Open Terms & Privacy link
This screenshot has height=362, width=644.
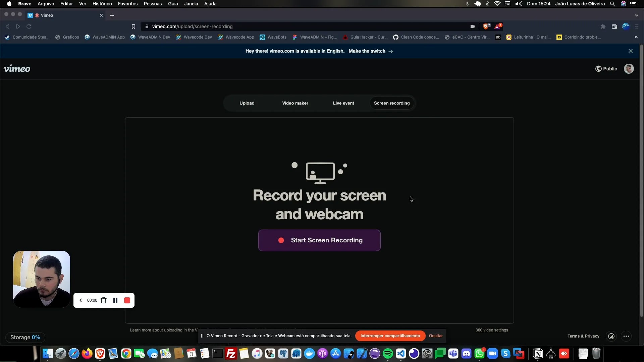click(x=583, y=336)
